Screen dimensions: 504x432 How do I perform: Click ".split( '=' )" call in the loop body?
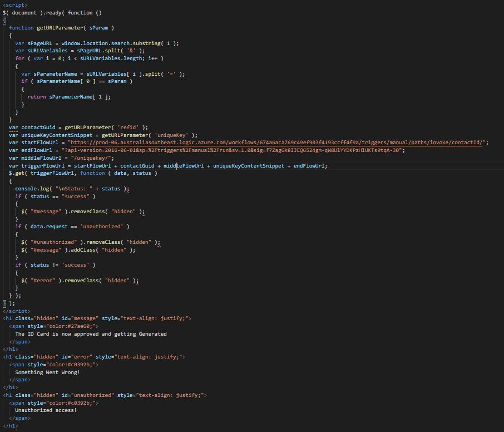click(162, 74)
